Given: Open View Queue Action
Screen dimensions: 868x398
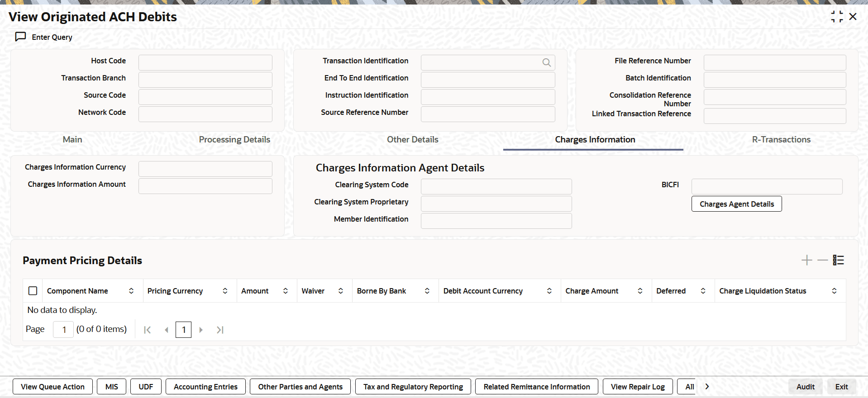Looking at the screenshot, I should click(x=52, y=387).
